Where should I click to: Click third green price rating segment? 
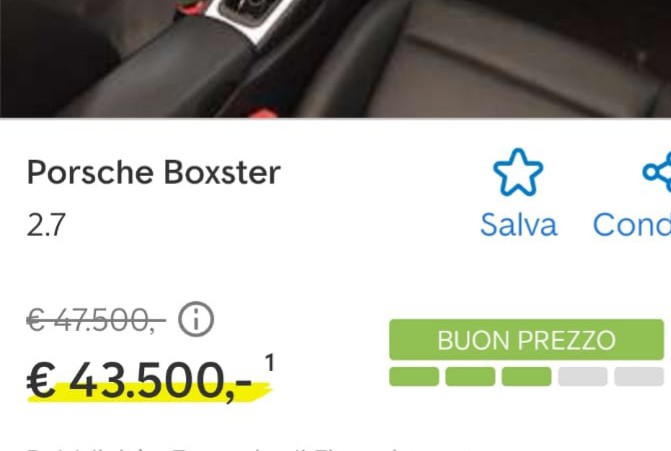[x=526, y=377]
